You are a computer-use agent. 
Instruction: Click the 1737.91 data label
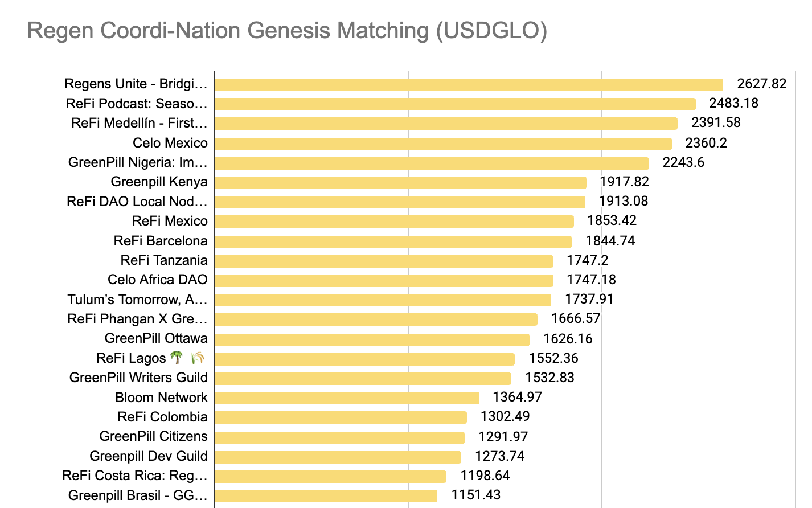[x=589, y=299]
